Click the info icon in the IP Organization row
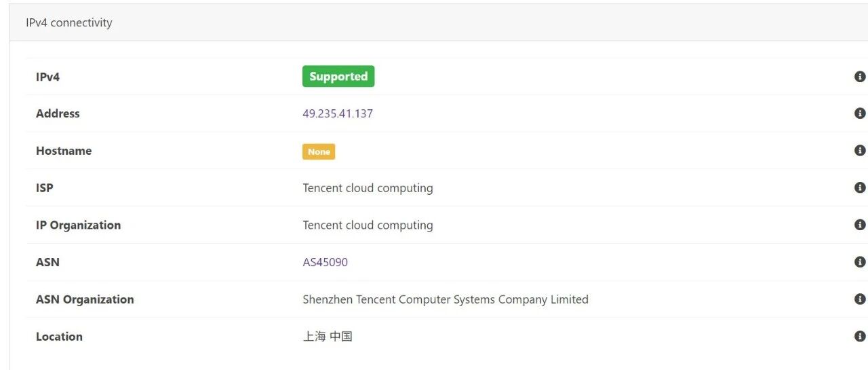 (860, 225)
